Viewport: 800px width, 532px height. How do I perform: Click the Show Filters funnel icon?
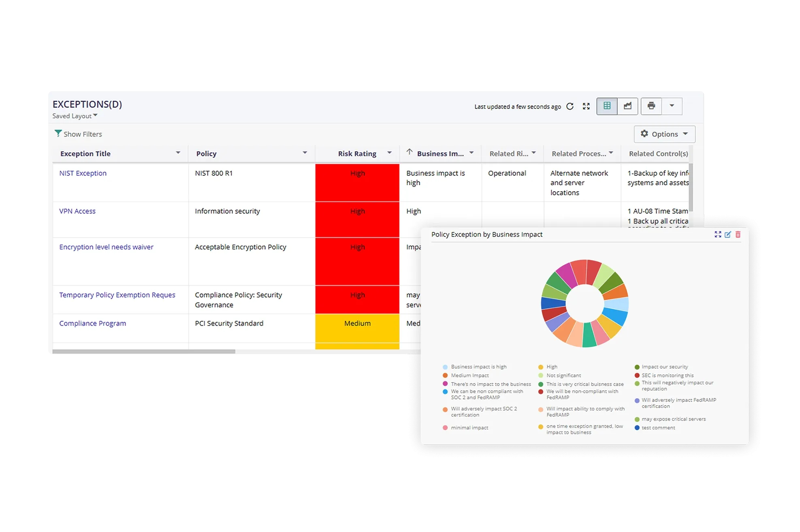58,133
